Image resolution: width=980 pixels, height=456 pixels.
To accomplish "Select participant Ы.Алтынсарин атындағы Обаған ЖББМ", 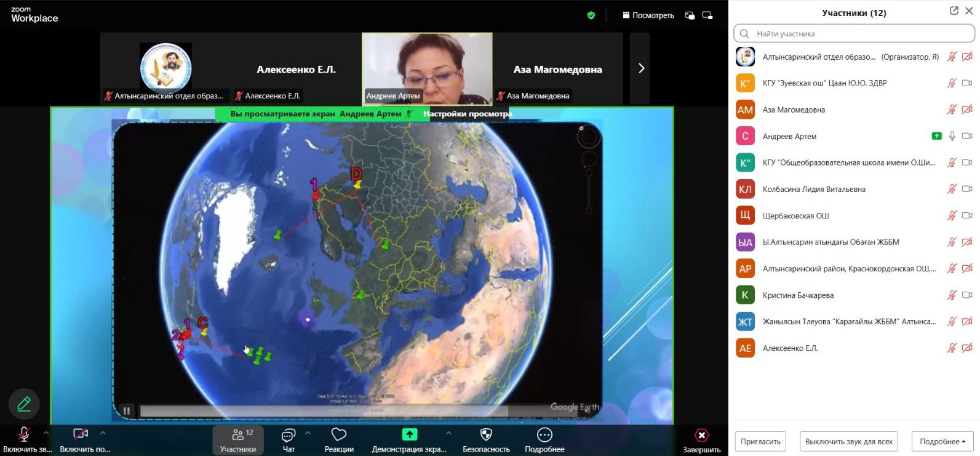I will (x=854, y=242).
